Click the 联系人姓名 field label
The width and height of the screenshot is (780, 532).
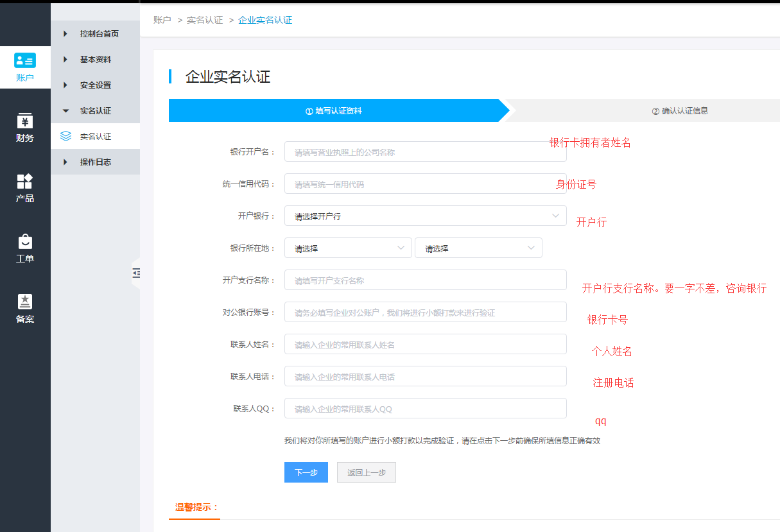(253, 345)
